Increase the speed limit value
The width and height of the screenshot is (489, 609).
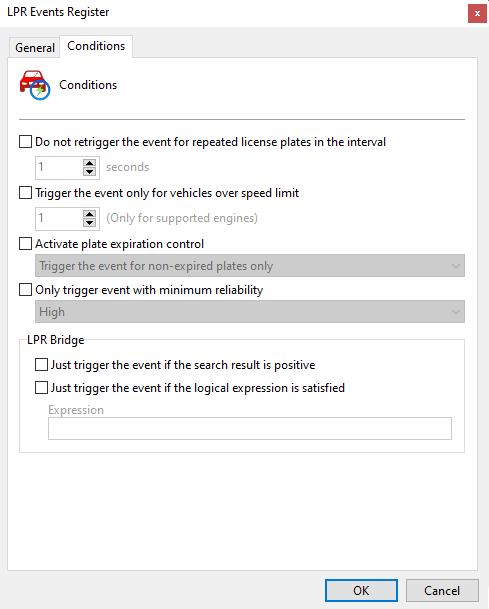[x=89, y=214]
